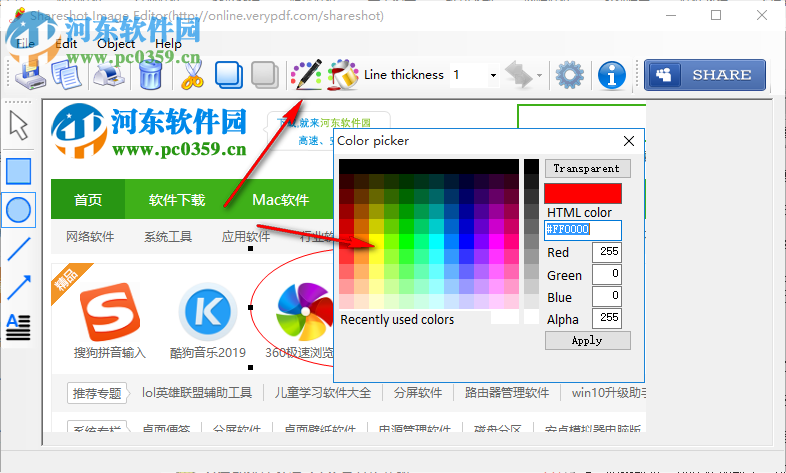Screen dimensions: 786x473
Task: Click the scissors cut icon
Action: point(192,75)
